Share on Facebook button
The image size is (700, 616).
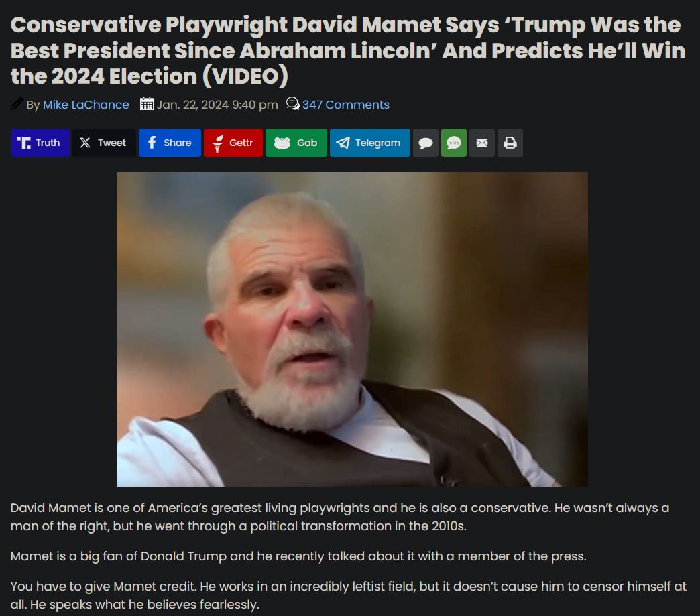pyautogui.click(x=170, y=143)
